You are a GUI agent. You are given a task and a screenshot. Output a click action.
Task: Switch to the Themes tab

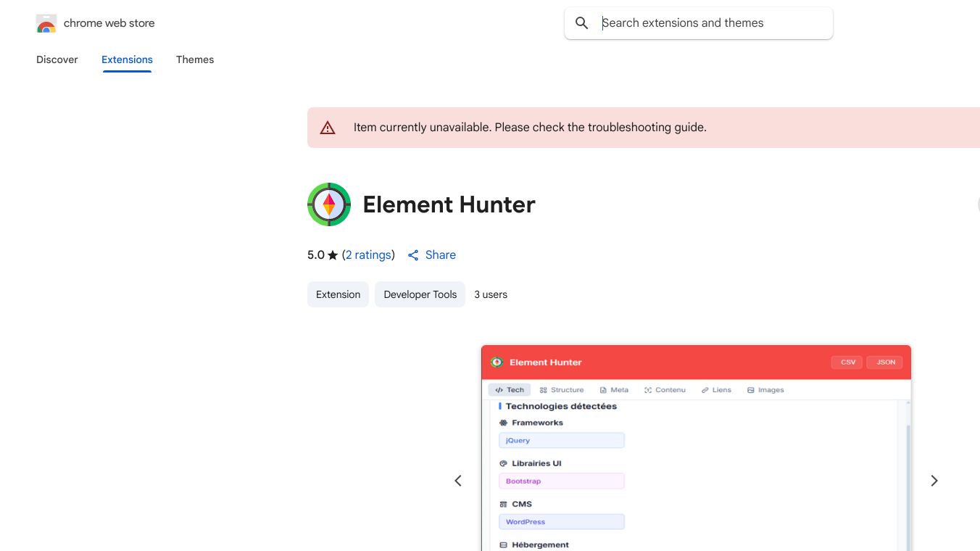(195, 59)
